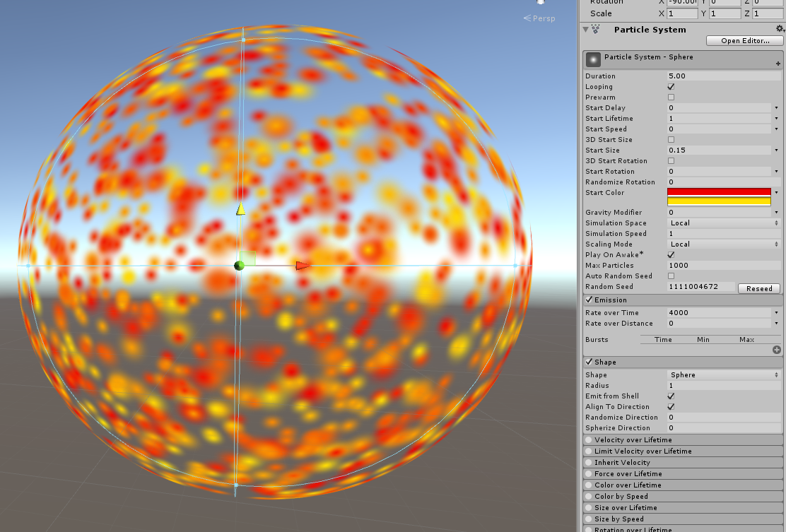The image size is (786, 532).
Task: Toggle Align To Direction checkbox
Action: (x=671, y=407)
